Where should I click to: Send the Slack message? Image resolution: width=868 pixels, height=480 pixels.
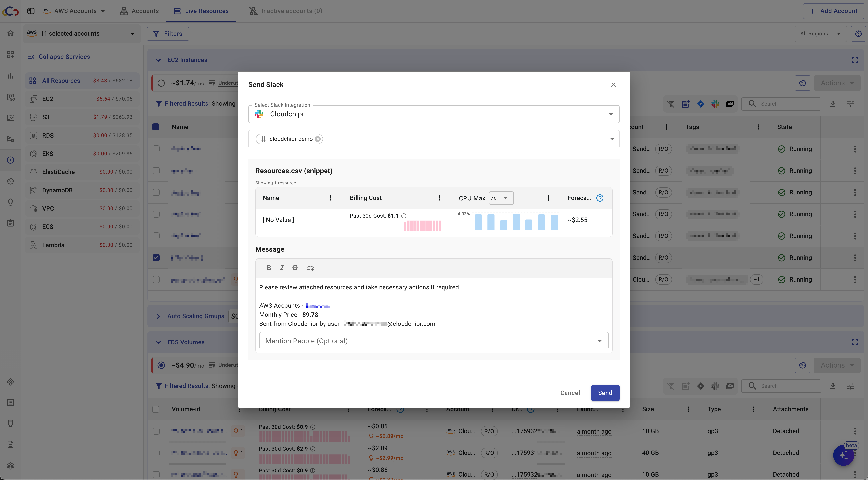605,393
